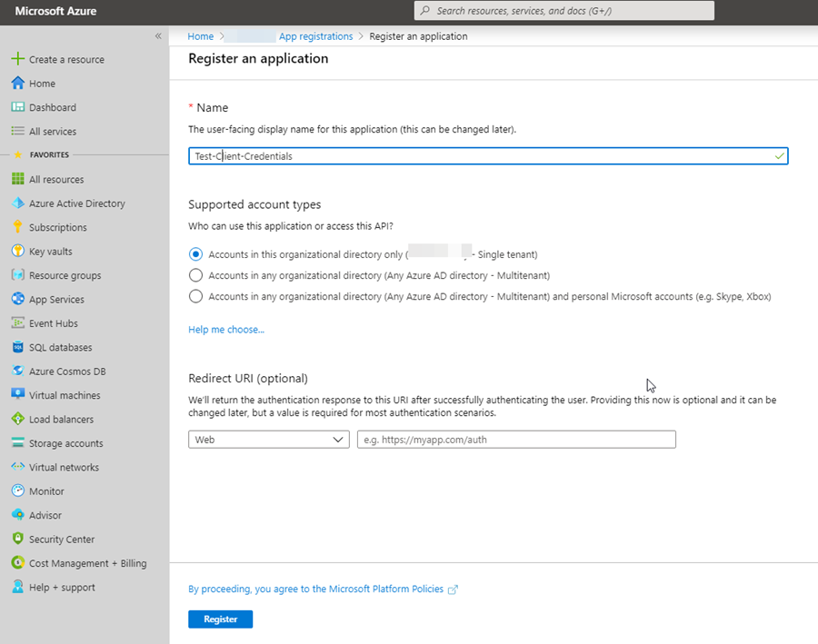Open Dashboard label in sidebar

[53, 107]
